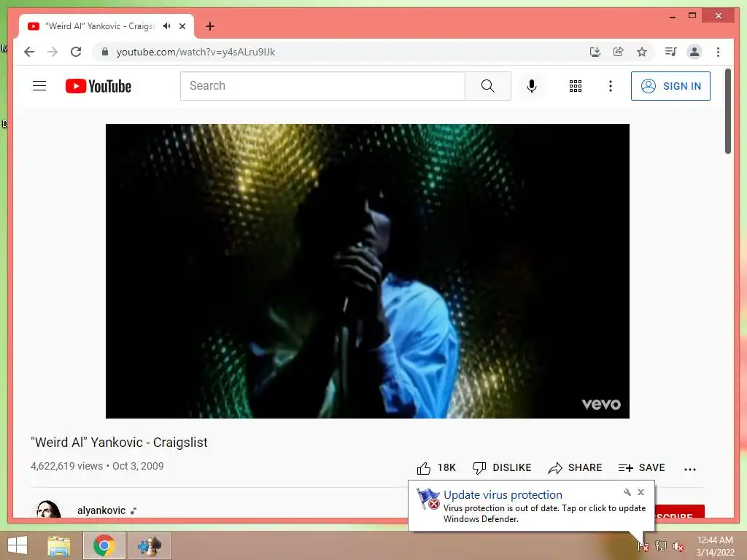This screenshot has width=747, height=560.
Task: Open the YouTube apps grid
Action: [576, 86]
